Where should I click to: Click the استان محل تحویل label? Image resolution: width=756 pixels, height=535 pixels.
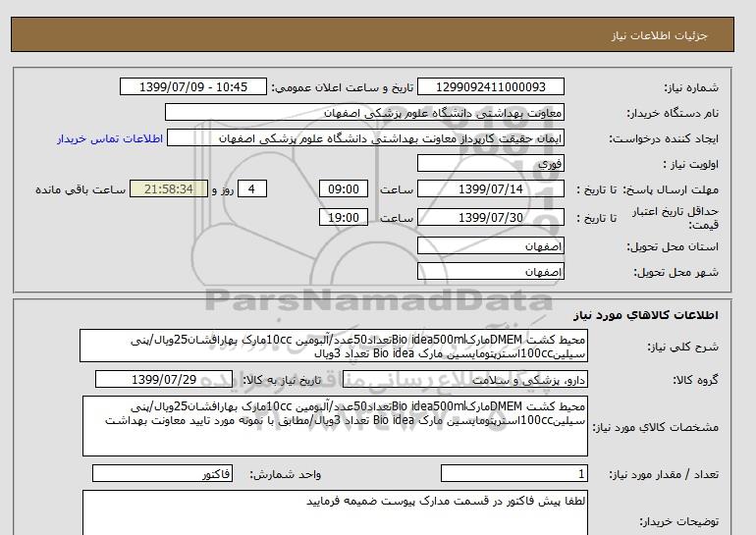point(673,246)
